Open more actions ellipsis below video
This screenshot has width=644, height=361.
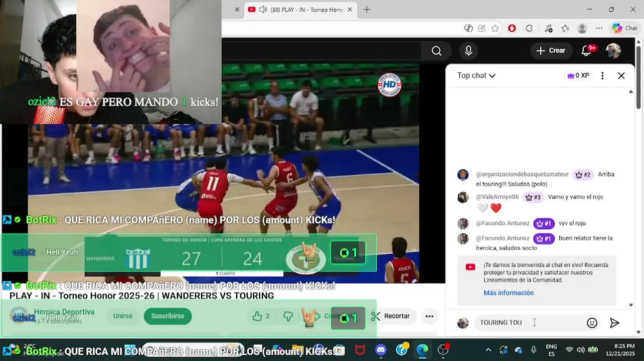click(x=429, y=316)
